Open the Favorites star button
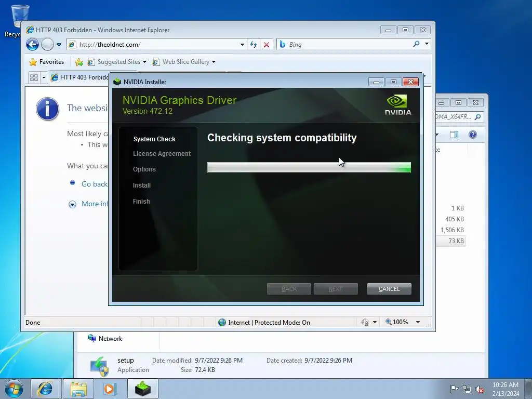This screenshot has width=532, height=399. pos(46,62)
